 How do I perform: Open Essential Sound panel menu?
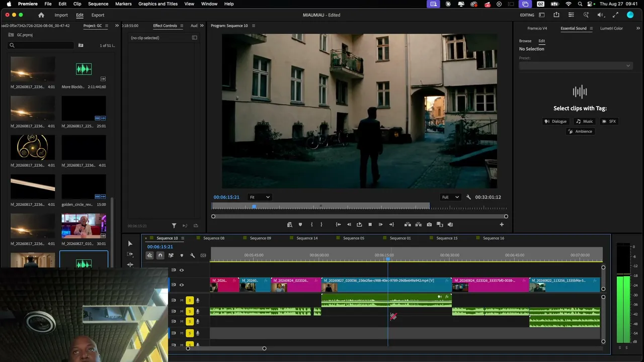pos(591,29)
